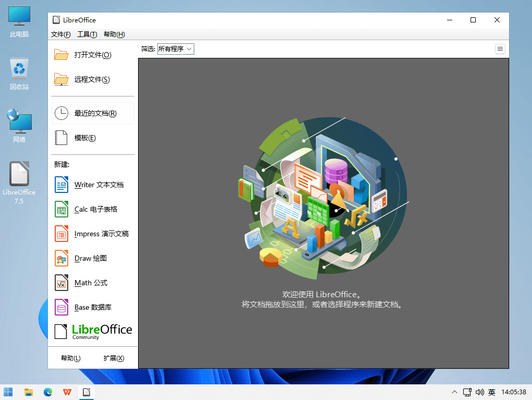Open the 打开文件(O) folder icon
The image size is (532, 400).
(x=61, y=55)
